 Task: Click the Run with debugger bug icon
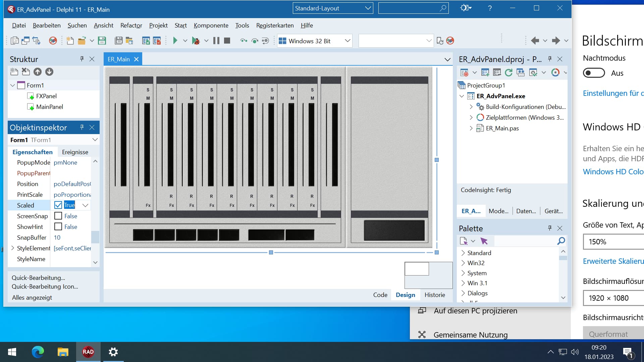tap(196, 41)
